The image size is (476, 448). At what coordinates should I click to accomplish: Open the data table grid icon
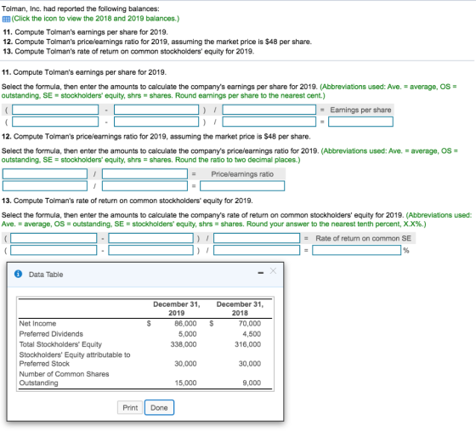[x=6, y=19]
